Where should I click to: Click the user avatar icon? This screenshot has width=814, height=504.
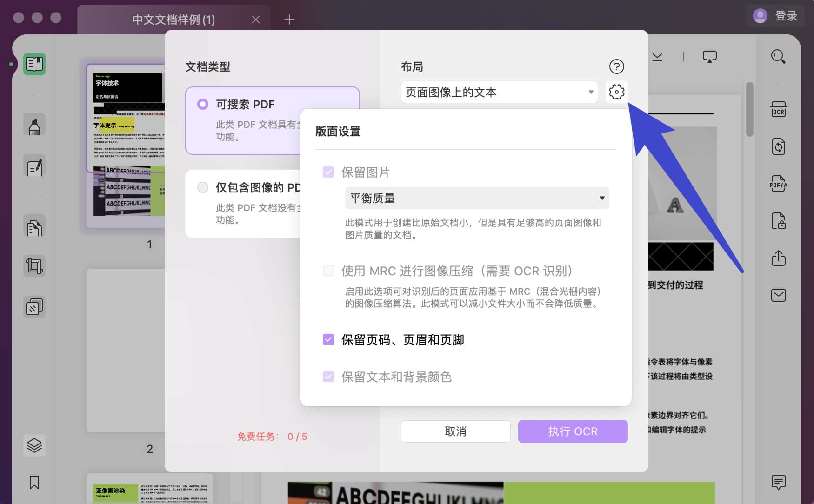pos(760,16)
